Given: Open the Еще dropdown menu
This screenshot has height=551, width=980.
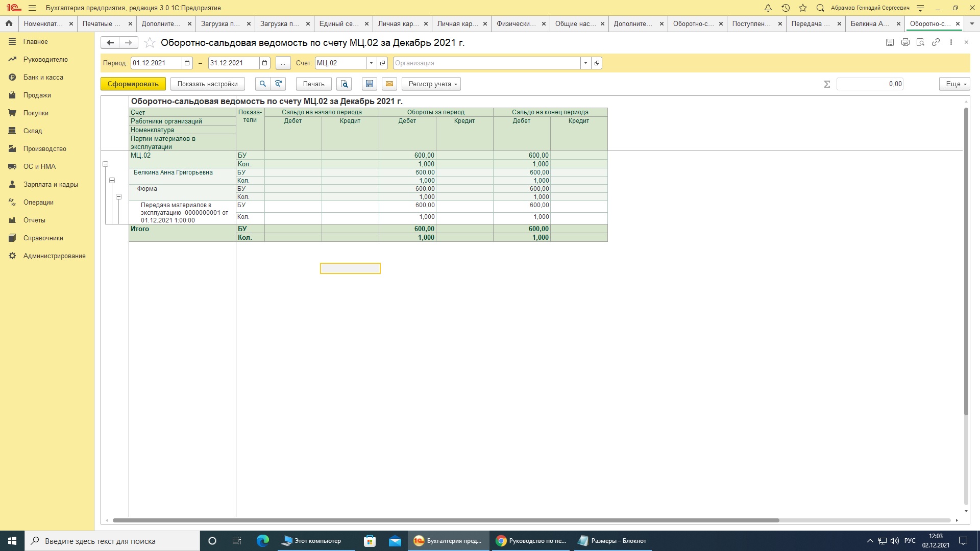Looking at the screenshot, I should point(954,84).
